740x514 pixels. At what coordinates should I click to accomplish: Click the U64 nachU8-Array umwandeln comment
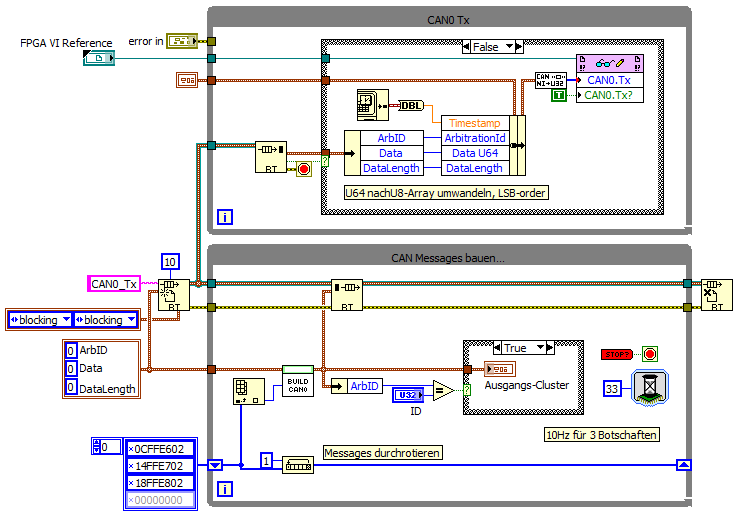pyautogui.click(x=446, y=193)
